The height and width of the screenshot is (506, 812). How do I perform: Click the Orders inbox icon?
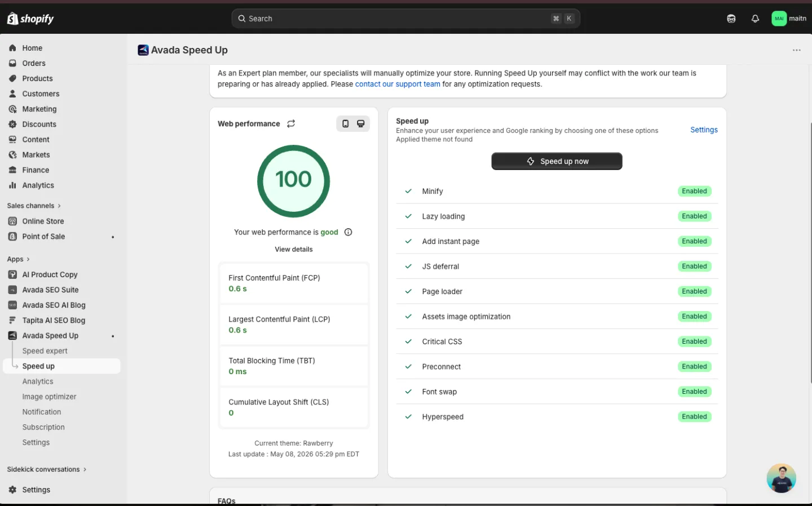click(x=12, y=63)
